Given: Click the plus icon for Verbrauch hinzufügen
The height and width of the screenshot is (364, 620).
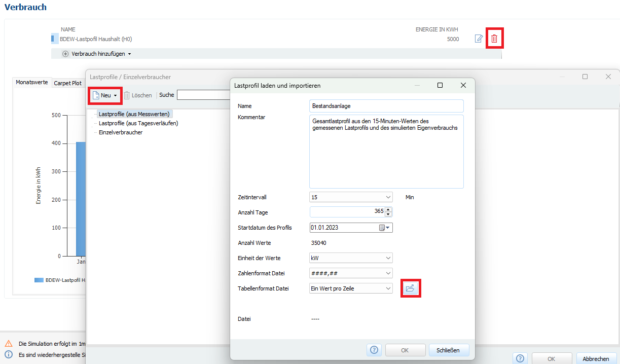Looking at the screenshot, I should click(x=65, y=54).
